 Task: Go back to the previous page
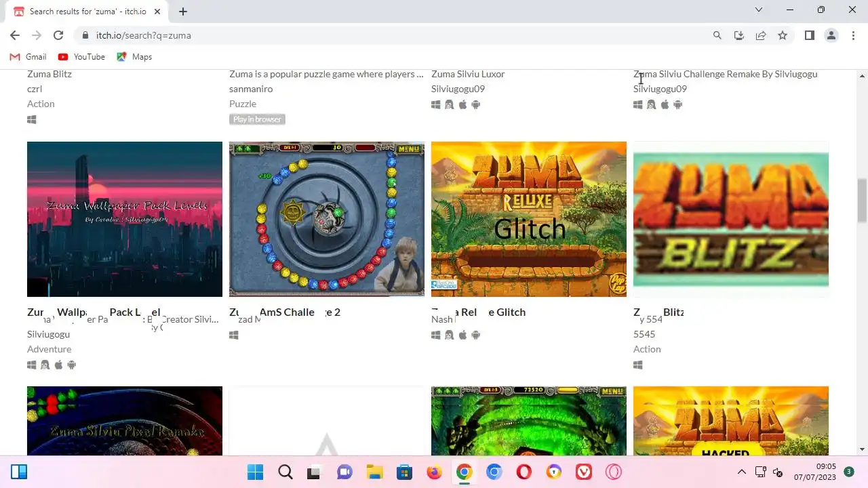click(15, 35)
